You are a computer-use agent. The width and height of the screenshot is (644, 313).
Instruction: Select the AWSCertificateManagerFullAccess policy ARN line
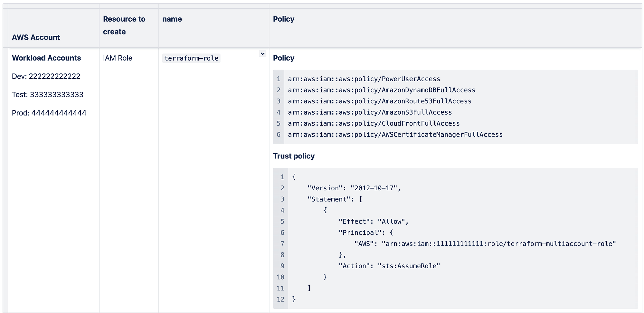[x=395, y=135]
